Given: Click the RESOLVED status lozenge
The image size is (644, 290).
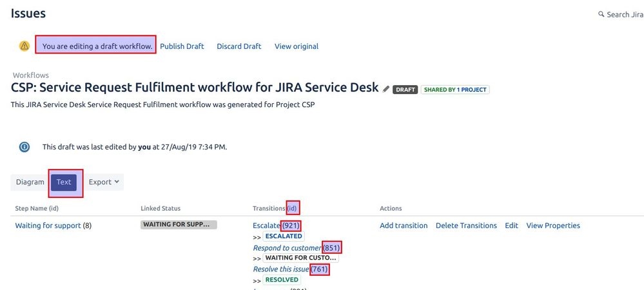Looking at the screenshot, I should tap(282, 280).
